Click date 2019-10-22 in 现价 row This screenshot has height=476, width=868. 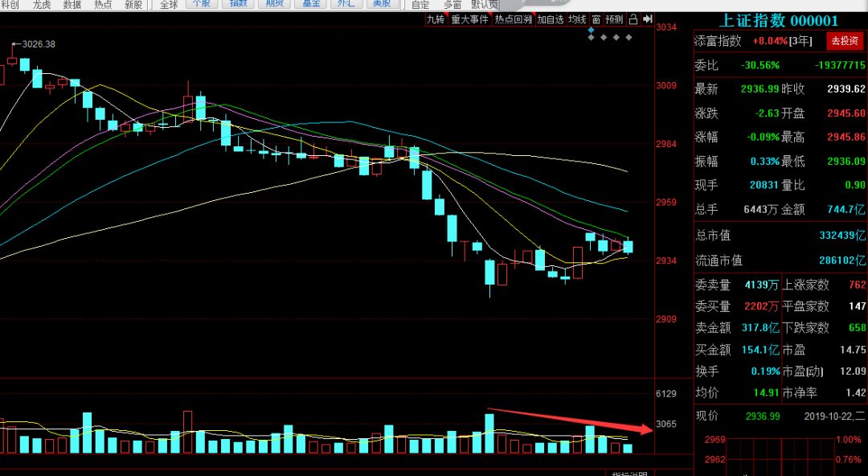pos(828,416)
